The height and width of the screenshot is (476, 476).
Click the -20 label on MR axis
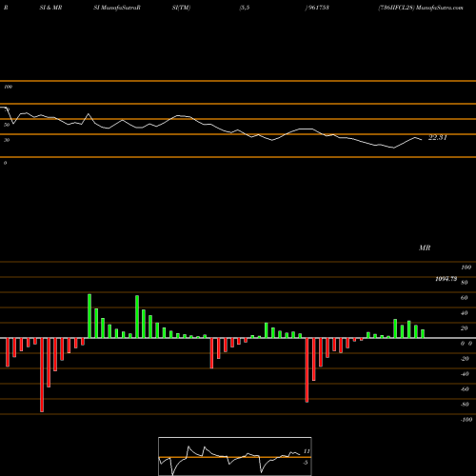point(465,359)
